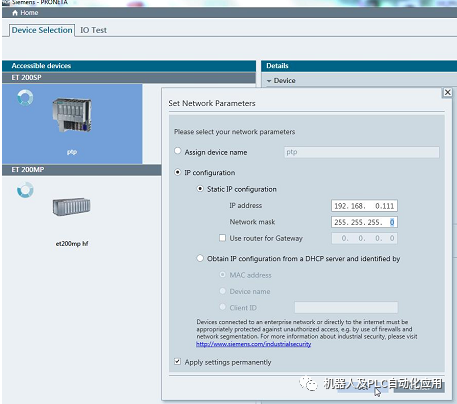Switch to the Device Selection tab
The width and height of the screenshot is (457, 404).
tap(42, 30)
